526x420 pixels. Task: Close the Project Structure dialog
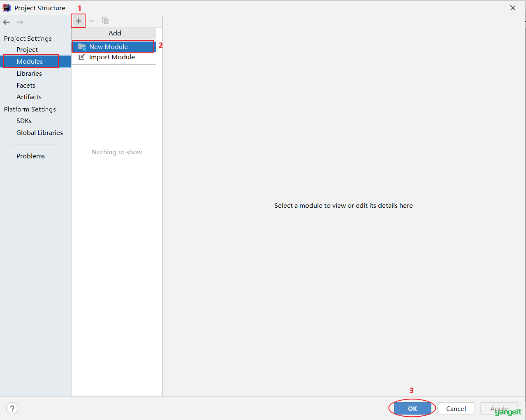point(513,8)
